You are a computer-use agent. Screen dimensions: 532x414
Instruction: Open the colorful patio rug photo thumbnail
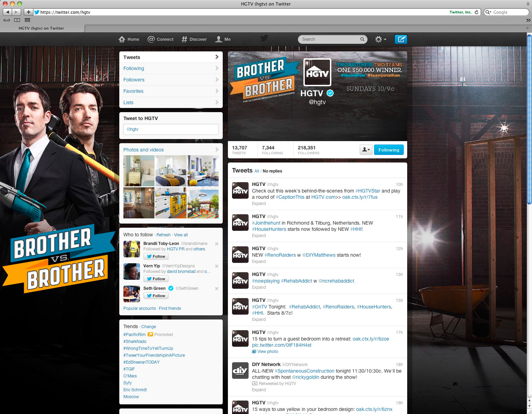[203, 203]
